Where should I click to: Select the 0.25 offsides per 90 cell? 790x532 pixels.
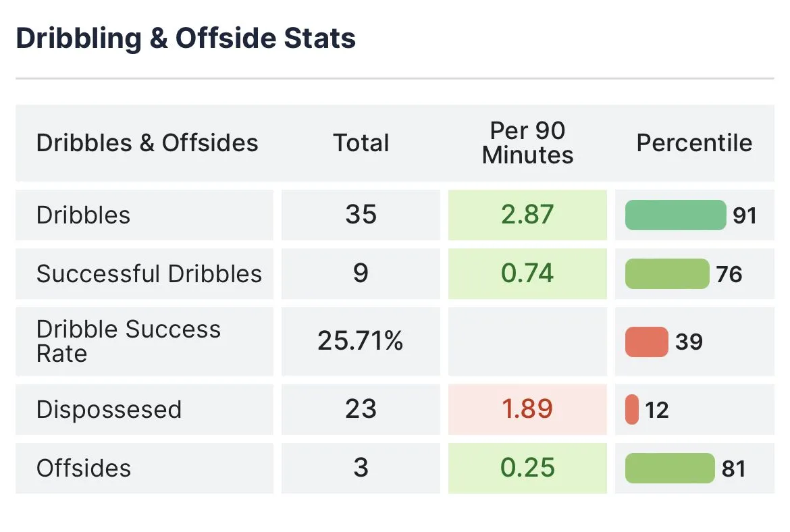[527, 469]
